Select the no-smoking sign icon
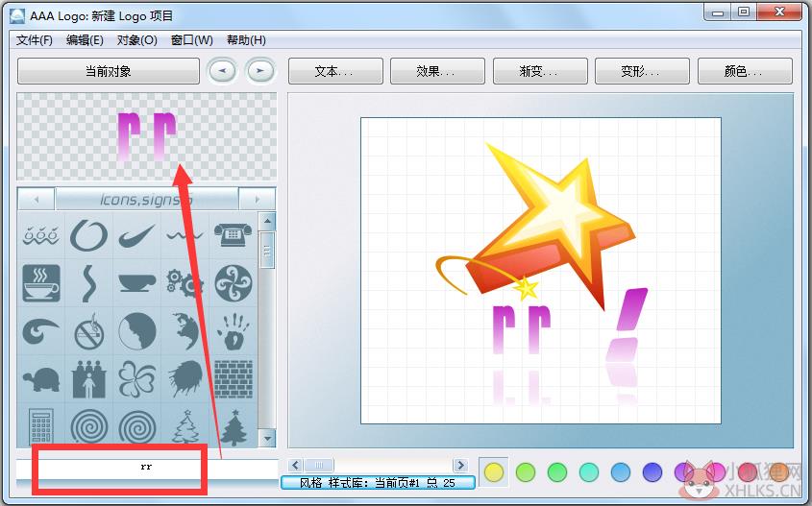 (x=88, y=331)
